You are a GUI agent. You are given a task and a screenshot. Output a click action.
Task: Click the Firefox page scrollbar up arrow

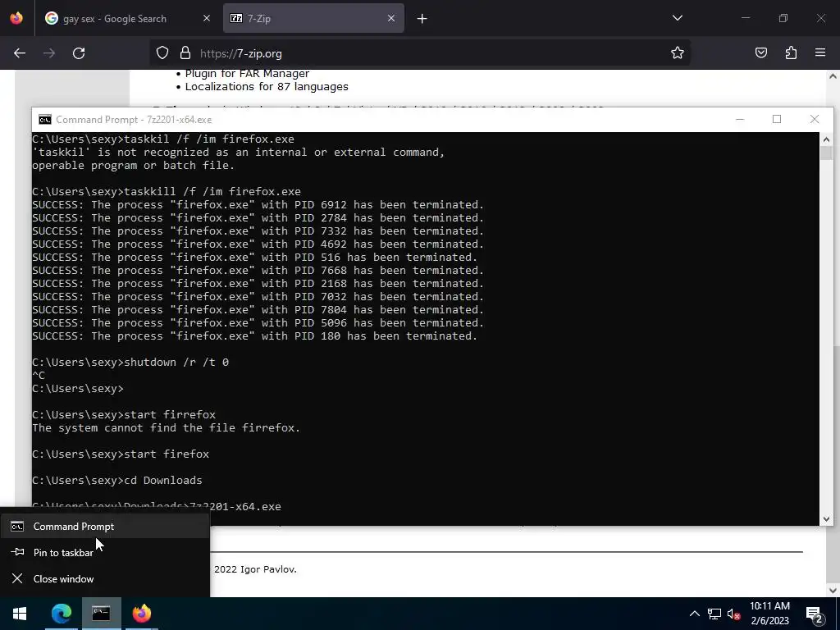[833, 76]
